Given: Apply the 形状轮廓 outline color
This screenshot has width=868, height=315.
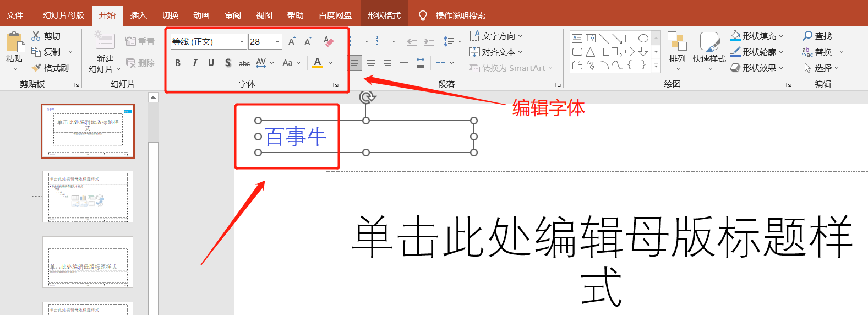Looking at the screenshot, I should [735, 52].
